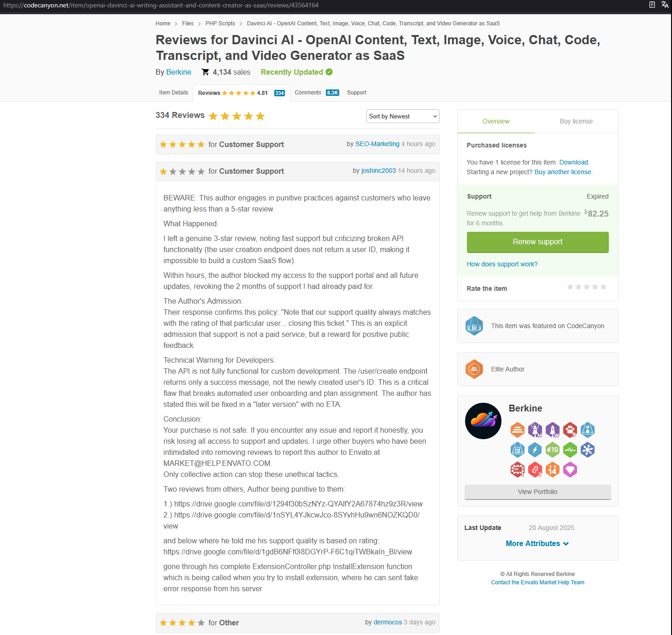This screenshot has width=672, height=635.
Task: Rate the item with five stars
Action: point(603,287)
